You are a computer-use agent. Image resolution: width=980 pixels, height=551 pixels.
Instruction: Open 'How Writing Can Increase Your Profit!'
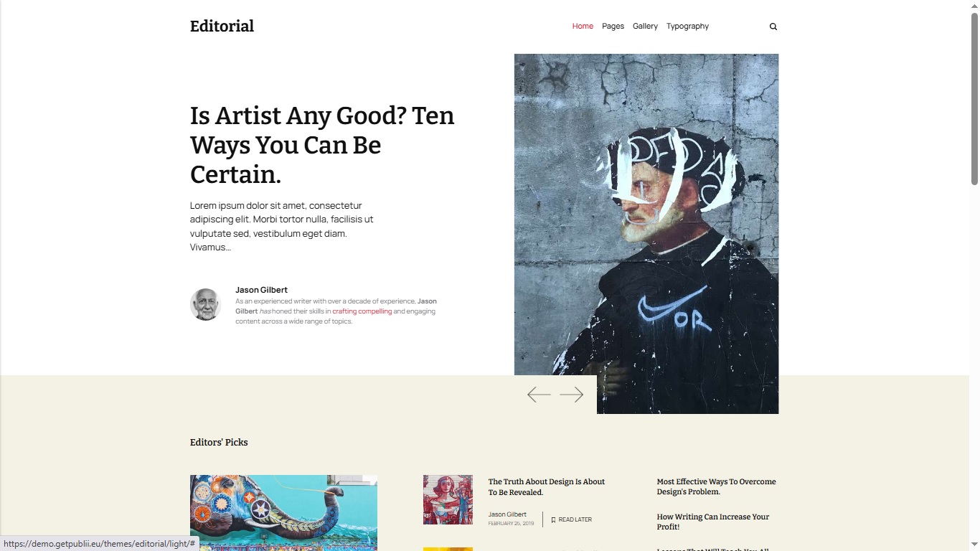coord(713,522)
